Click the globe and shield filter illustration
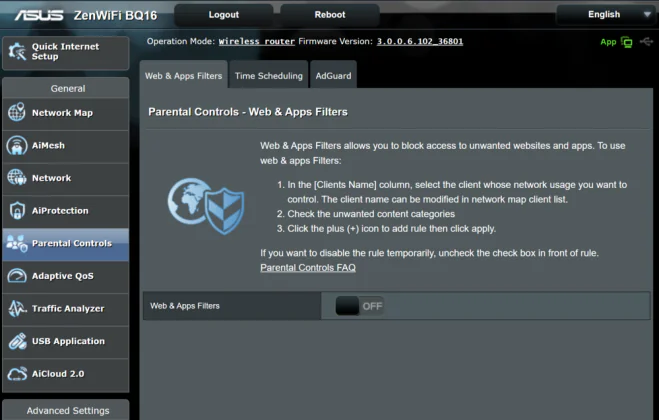Image resolution: width=659 pixels, height=420 pixels. tap(206, 206)
